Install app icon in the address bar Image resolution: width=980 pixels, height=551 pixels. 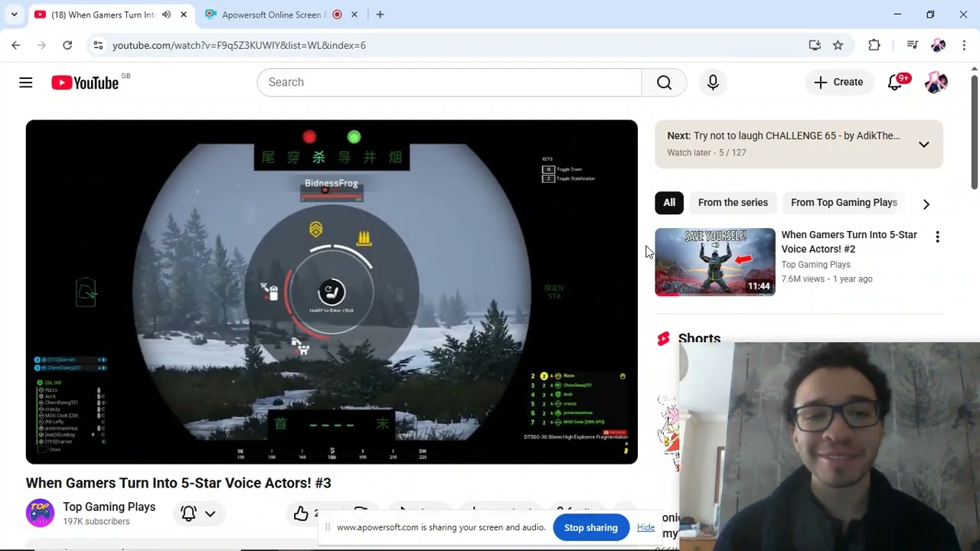(x=815, y=45)
